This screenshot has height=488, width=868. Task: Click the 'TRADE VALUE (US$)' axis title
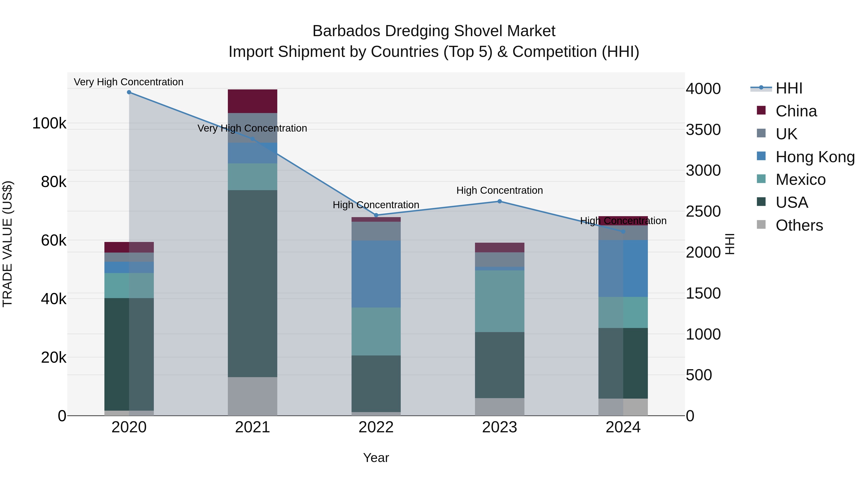tap(7, 244)
